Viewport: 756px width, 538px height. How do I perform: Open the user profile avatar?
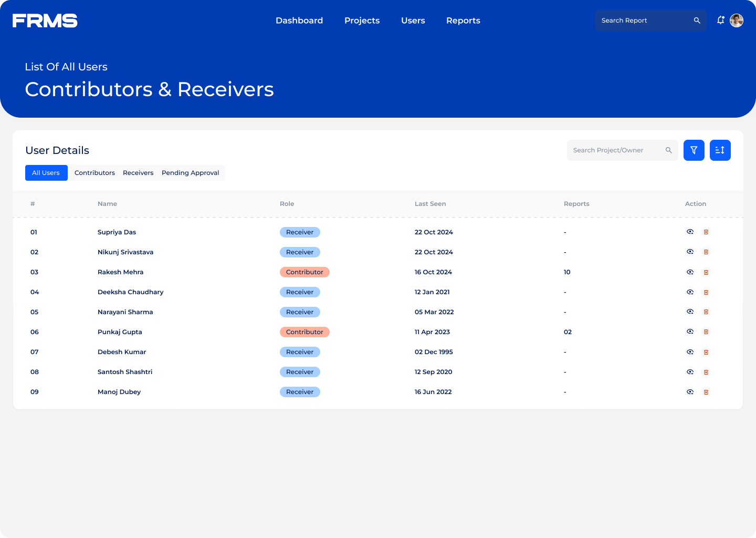pyautogui.click(x=737, y=20)
